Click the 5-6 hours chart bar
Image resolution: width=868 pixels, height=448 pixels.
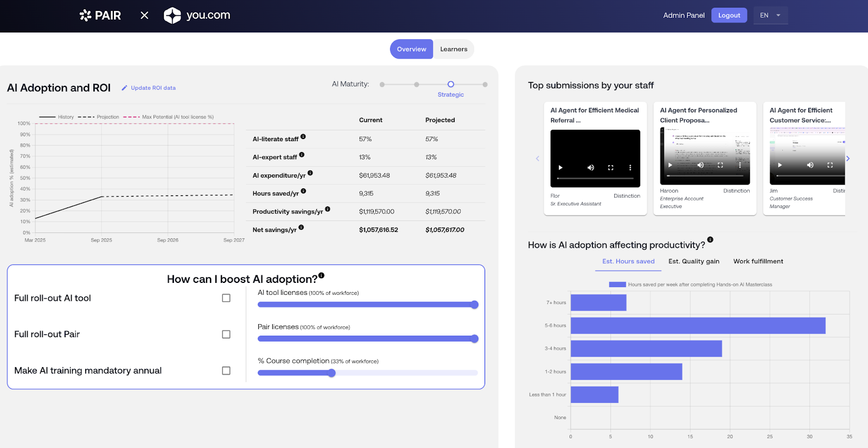(x=698, y=326)
